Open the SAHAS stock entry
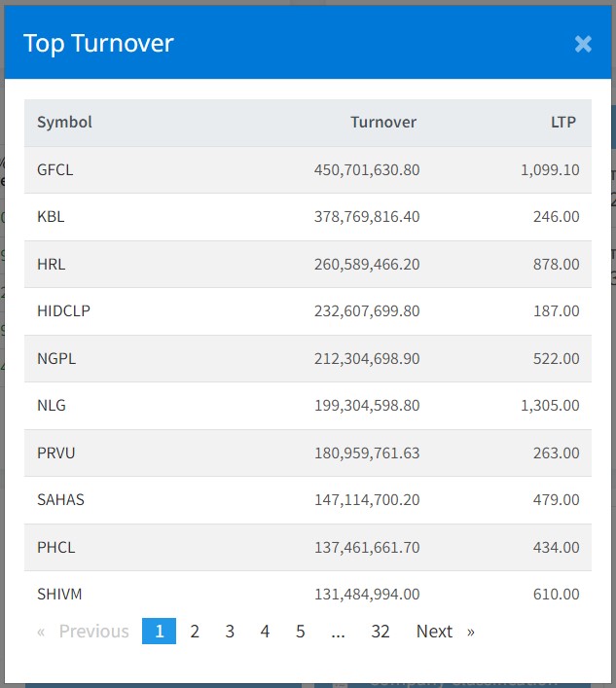The image size is (616, 688). (x=60, y=500)
